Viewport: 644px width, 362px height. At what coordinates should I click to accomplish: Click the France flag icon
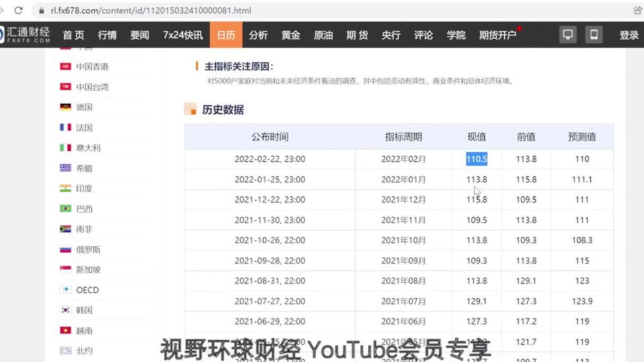(x=65, y=127)
